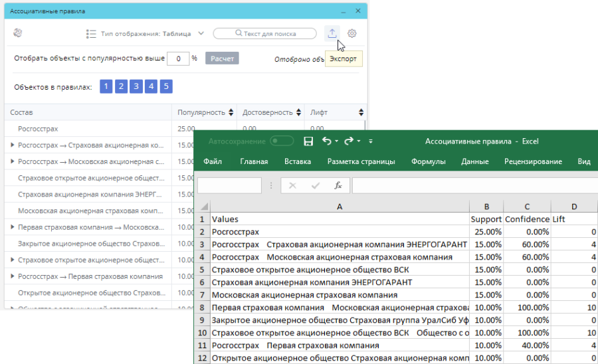Sort by the Популярность column arrows
Image resolution: width=598 pixels, height=364 pixels.
click(x=231, y=113)
